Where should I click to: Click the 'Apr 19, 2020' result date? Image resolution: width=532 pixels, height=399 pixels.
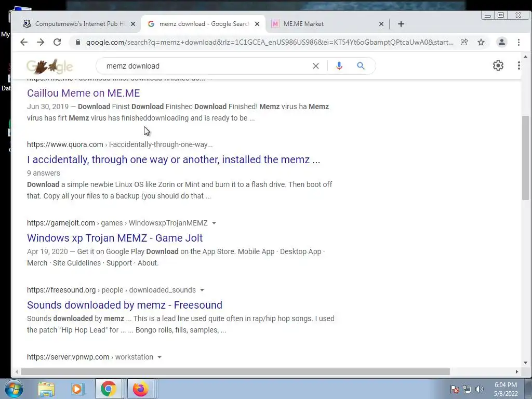click(x=47, y=251)
